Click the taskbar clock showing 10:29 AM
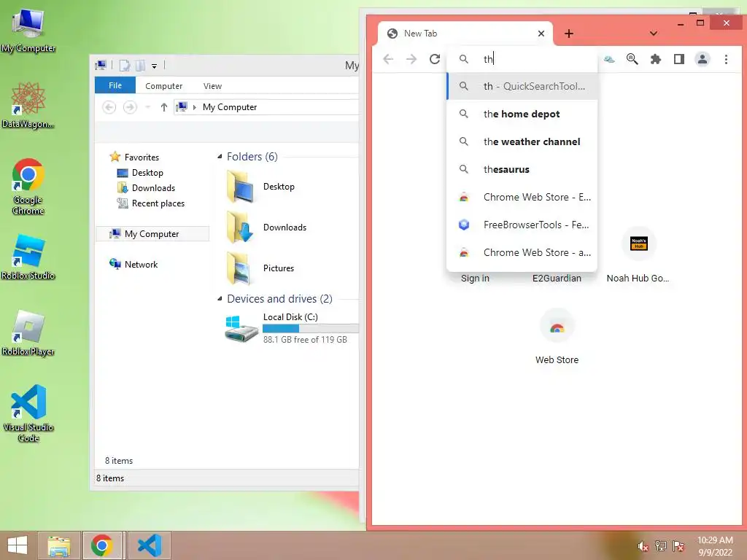The height and width of the screenshot is (560, 747). click(x=715, y=546)
